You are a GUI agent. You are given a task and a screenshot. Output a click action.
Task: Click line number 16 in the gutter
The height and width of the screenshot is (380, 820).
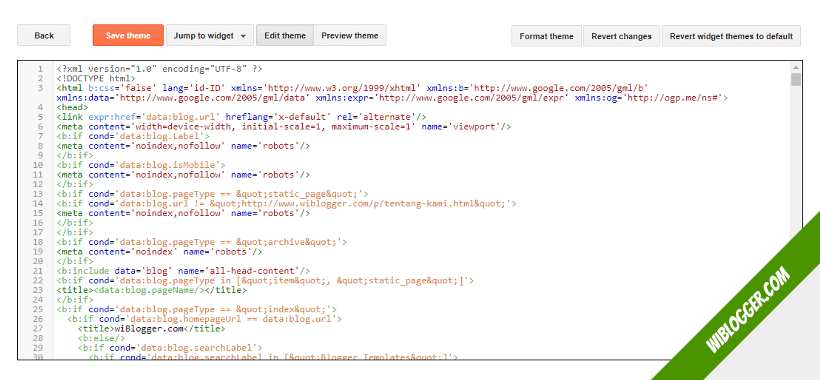38,223
